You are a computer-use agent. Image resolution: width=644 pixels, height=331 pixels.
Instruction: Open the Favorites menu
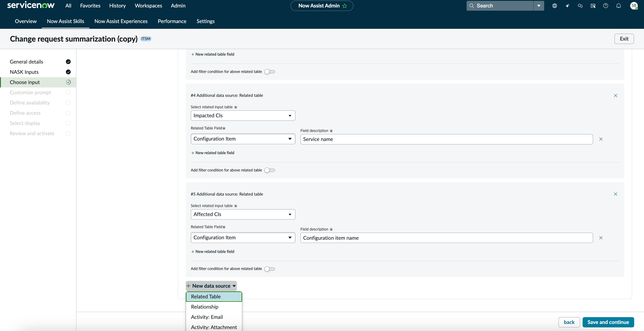pos(90,6)
